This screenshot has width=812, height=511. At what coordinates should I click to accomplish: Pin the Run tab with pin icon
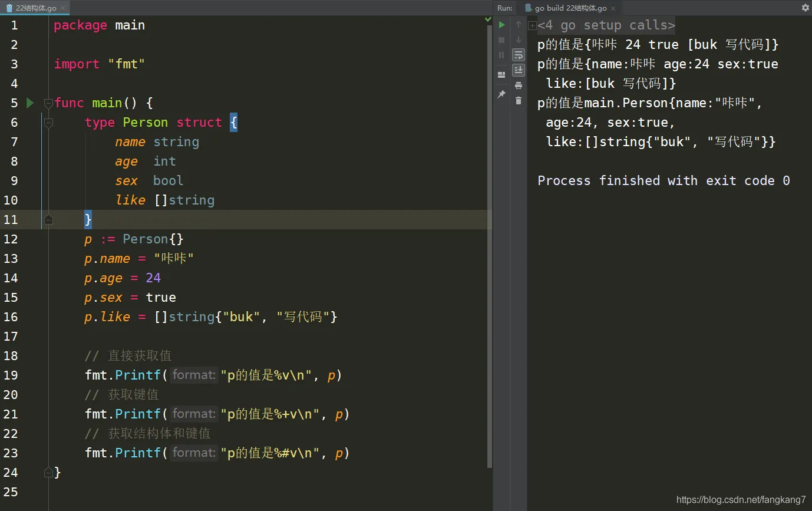coord(501,94)
